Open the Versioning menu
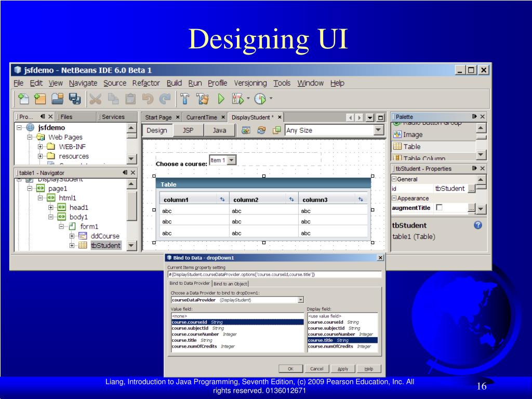Screen dimensions: 532x399 [250, 83]
